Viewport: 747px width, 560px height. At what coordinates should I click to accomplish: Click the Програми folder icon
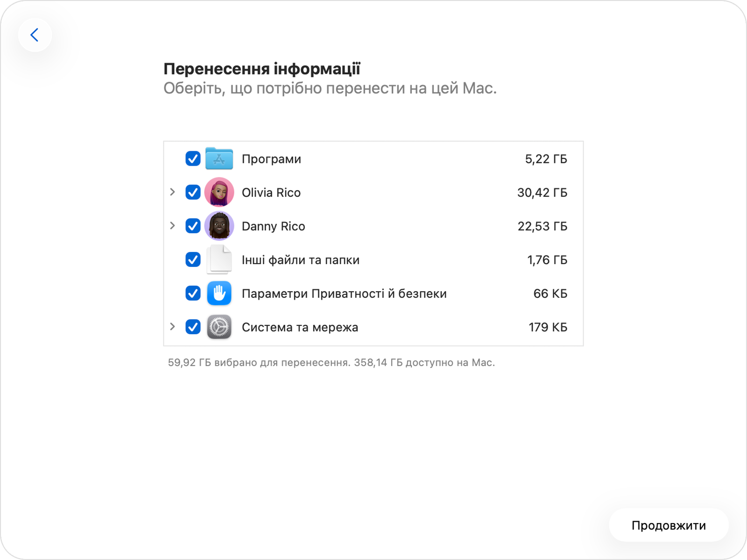[x=219, y=159]
